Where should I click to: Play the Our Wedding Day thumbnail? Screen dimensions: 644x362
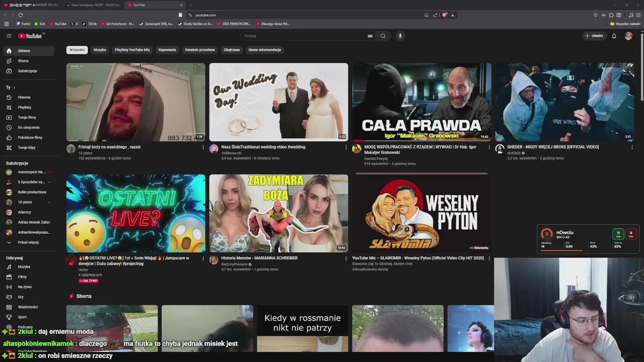pos(279,102)
